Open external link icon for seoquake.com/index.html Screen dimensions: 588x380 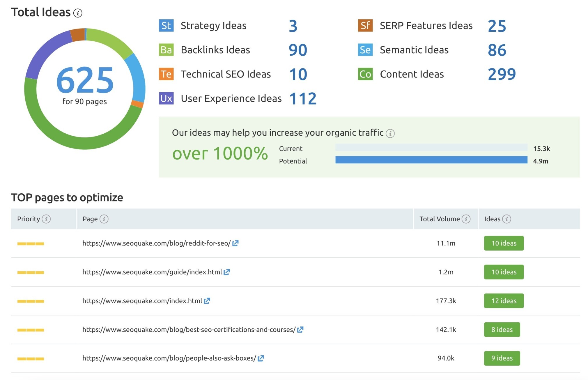pyautogui.click(x=207, y=301)
